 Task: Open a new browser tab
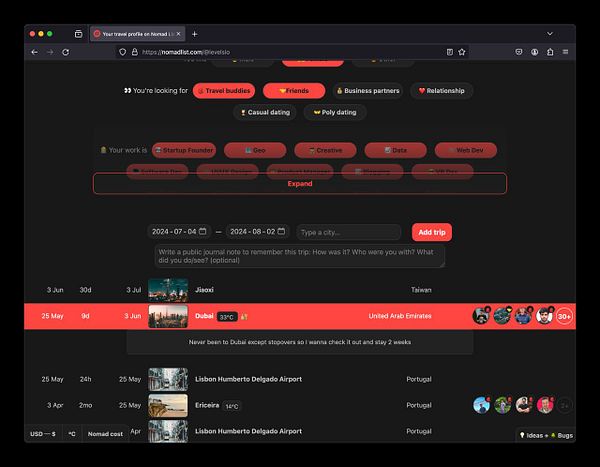click(x=194, y=34)
